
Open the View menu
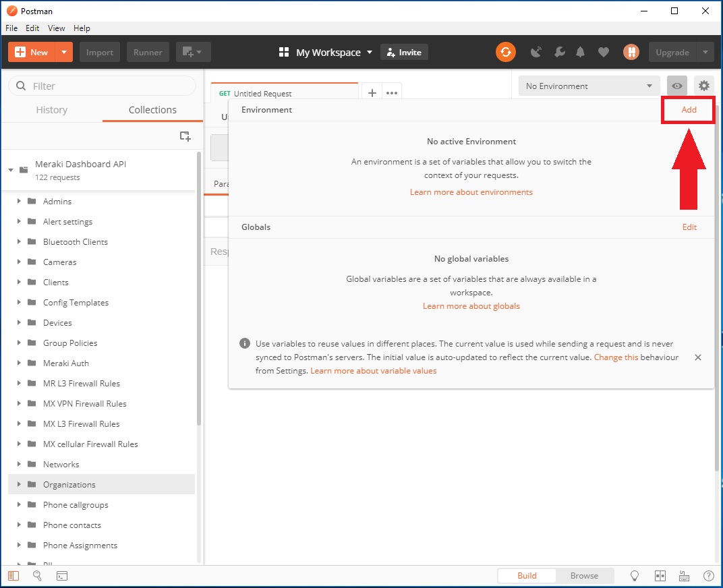click(x=57, y=28)
